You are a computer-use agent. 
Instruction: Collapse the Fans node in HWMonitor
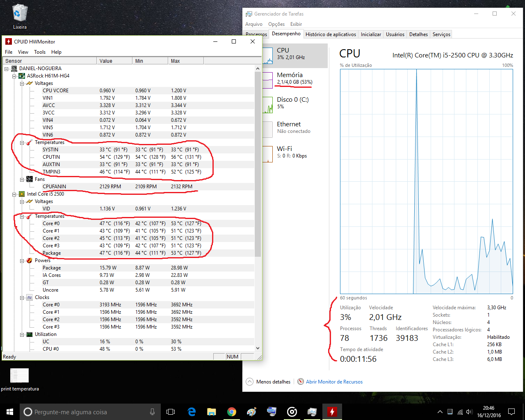[x=22, y=179]
